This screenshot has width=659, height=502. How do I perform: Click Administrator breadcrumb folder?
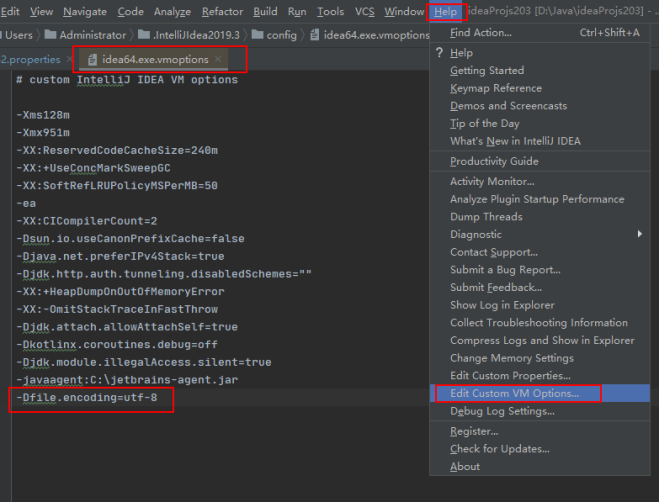pos(85,35)
